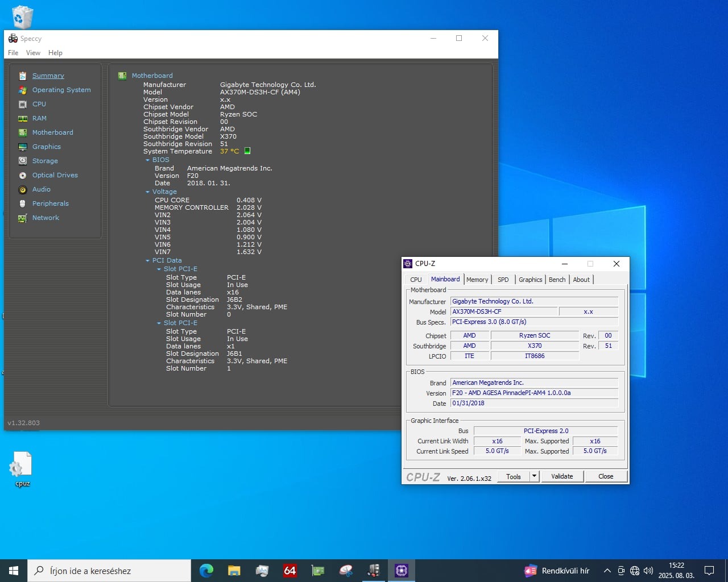The width and height of the screenshot is (728, 582).
Task: Open the Tools dropdown arrow in CPU-Z
Action: [x=534, y=476]
